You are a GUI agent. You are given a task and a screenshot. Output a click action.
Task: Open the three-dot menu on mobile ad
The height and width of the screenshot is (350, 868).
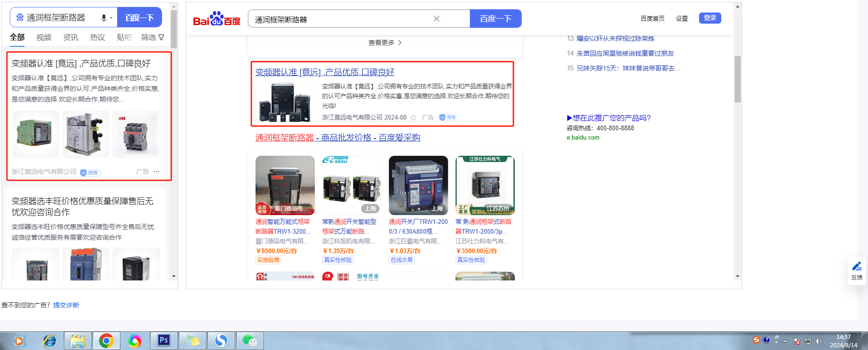pos(156,172)
